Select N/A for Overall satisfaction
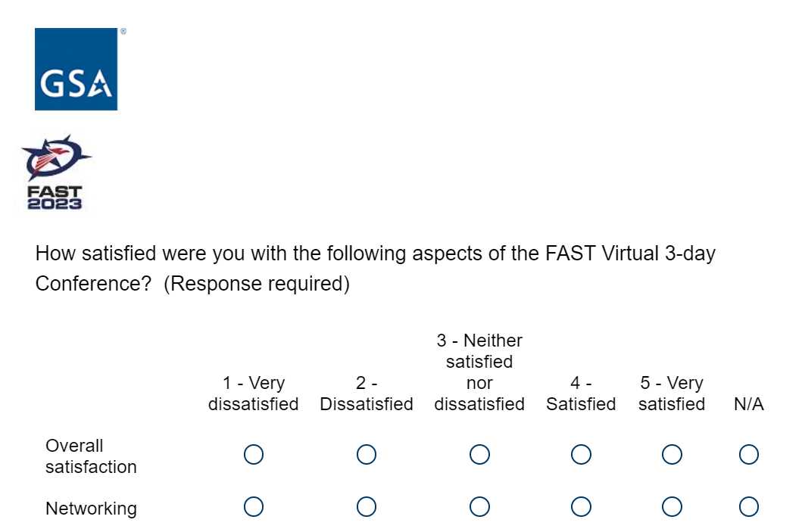Screen dimensions: 802x532 pyautogui.click(x=749, y=455)
